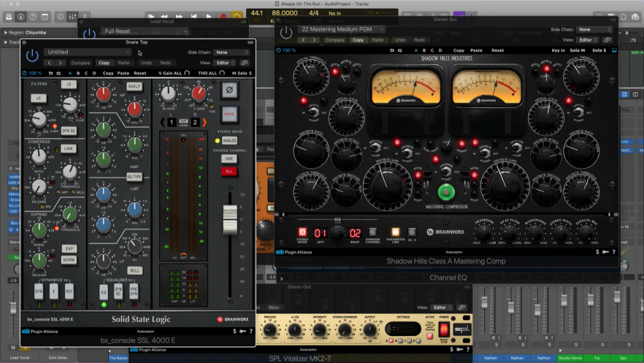Open the Logic library button in the control bar
Screen dimensions: 644x363
tap(9, 17)
